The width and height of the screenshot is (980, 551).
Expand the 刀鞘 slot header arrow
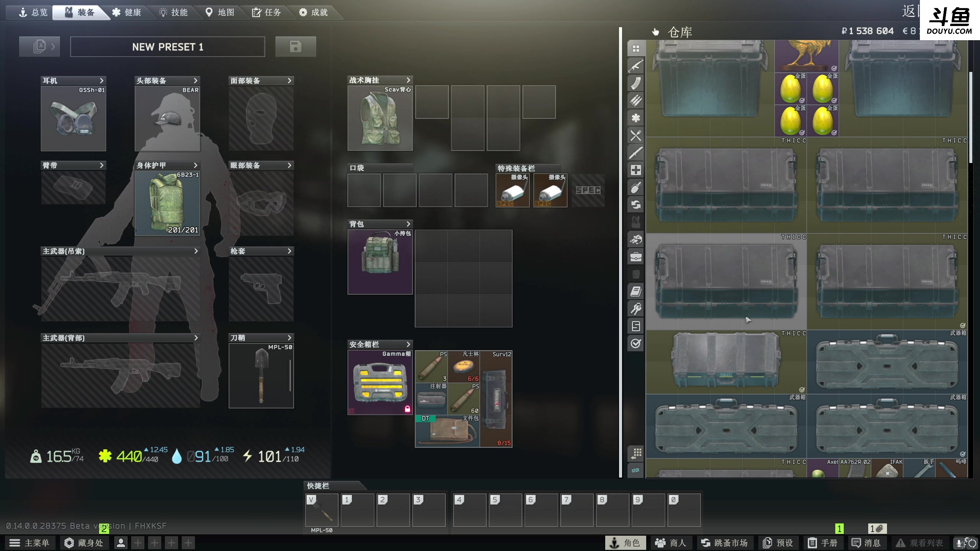(x=289, y=338)
